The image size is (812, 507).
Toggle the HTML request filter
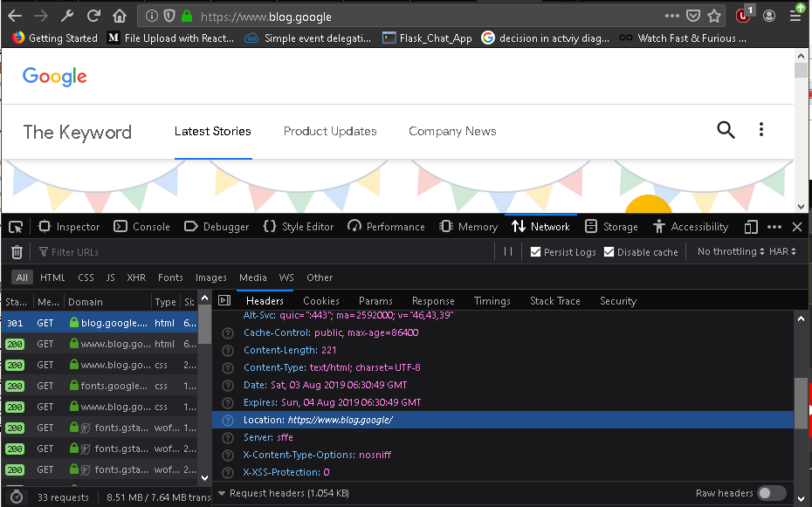52,277
